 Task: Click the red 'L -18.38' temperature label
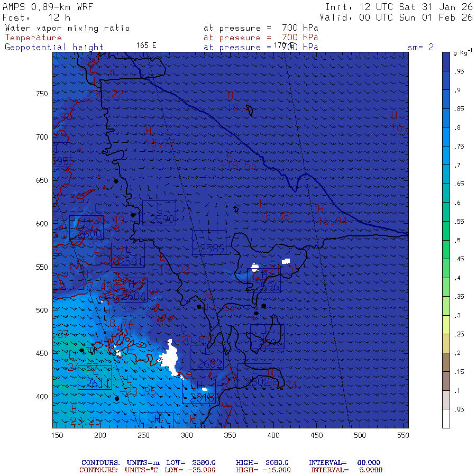[271, 210]
